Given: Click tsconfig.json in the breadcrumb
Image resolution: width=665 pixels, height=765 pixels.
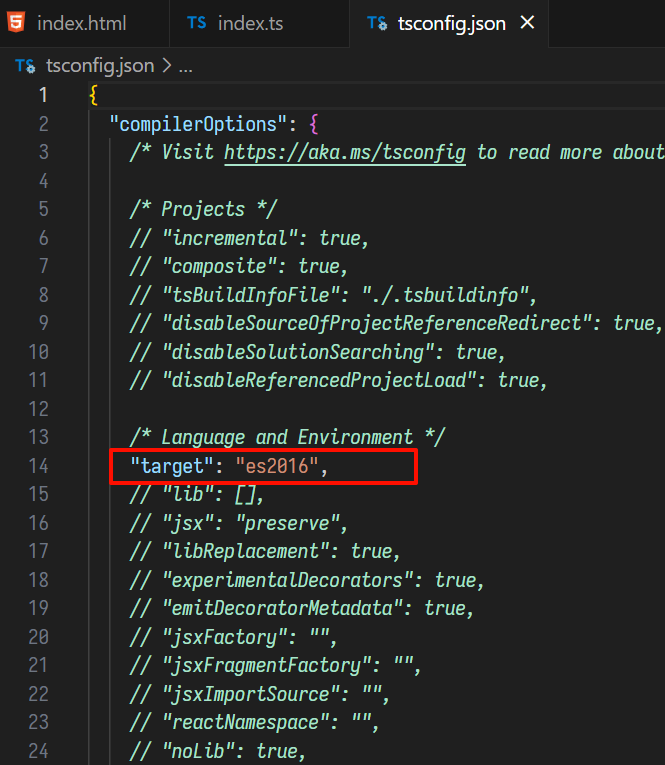Looking at the screenshot, I should tap(100, 65).
